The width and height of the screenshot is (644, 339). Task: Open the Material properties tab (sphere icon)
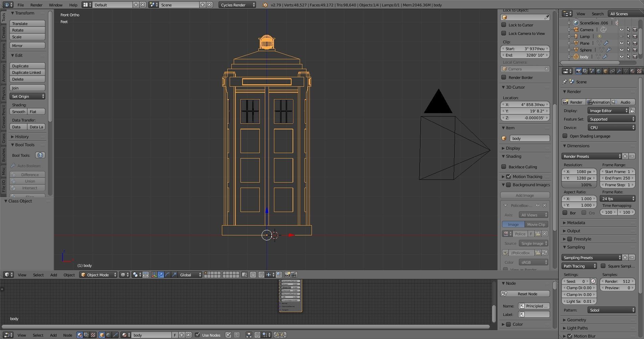coord(632,71)
